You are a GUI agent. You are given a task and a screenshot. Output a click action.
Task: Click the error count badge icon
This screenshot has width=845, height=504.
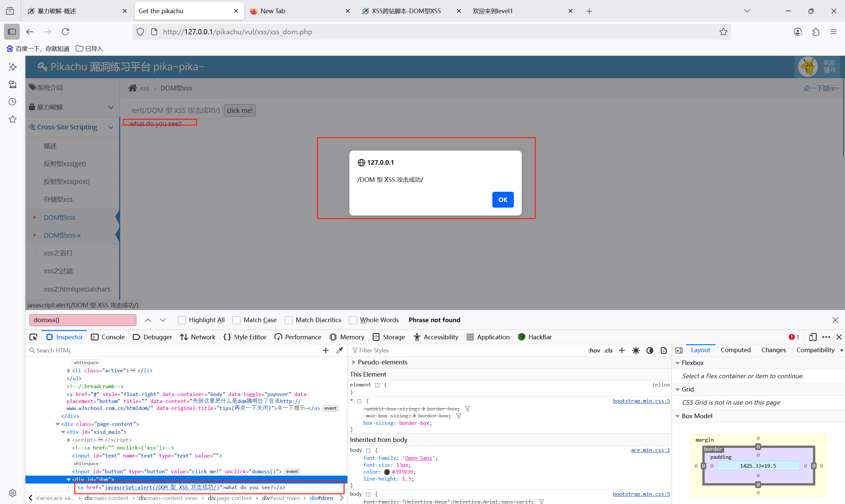click(794, 337)
